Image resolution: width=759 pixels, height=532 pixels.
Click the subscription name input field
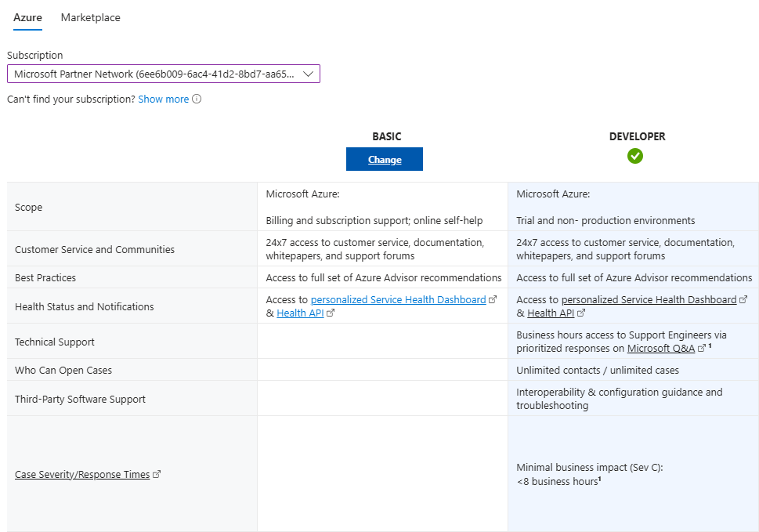point(157,73)
